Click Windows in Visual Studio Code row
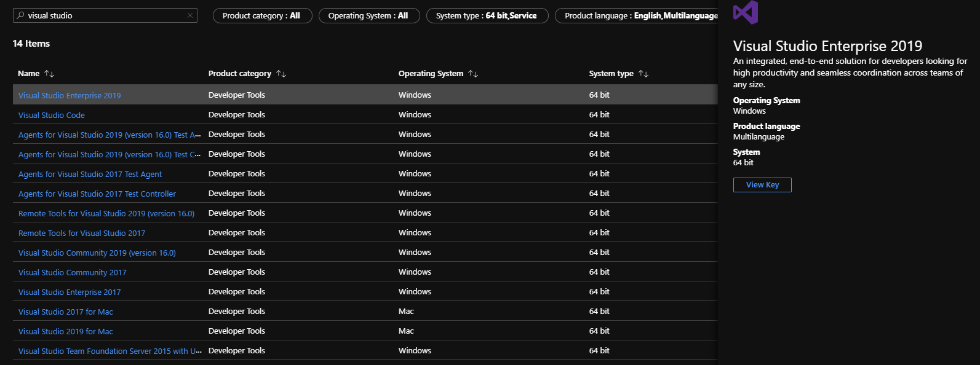Viewport: 980px width, 365px height. point(415,115)
